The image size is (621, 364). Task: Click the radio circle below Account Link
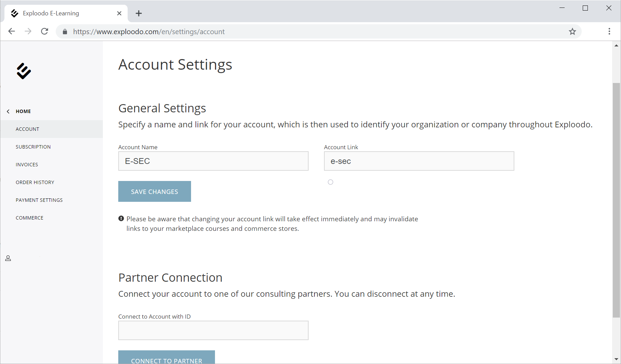click(x=330, y=182)
